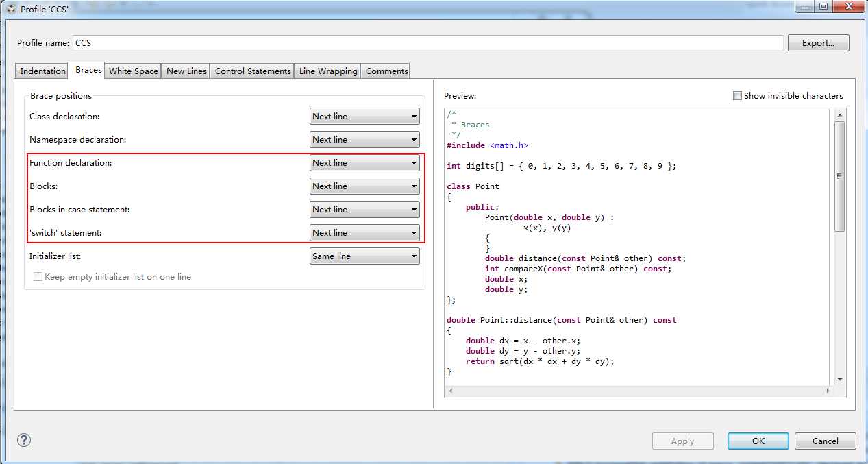Open Namespace declaration brace position dropdown
The image size is (868, 464).
pyautogui.click(x=364, y=140)
